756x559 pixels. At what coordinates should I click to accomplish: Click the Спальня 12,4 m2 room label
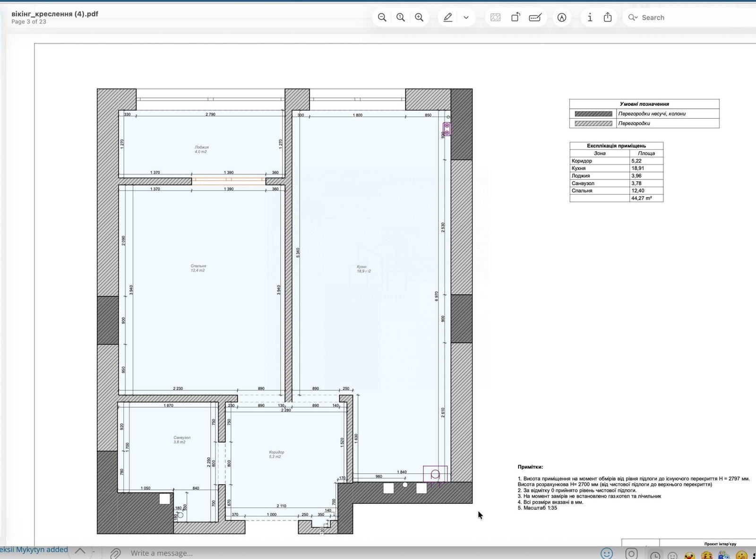pyautogui.click(x=198, y=268)
